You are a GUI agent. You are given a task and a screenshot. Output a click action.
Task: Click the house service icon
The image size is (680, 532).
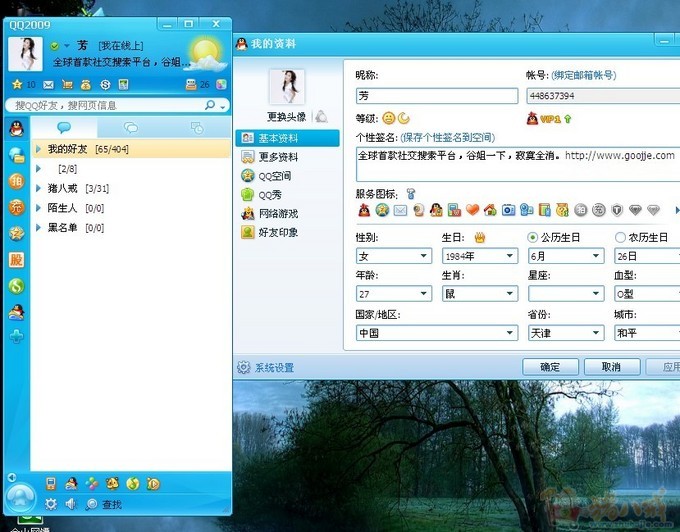[x=490, y=210]
